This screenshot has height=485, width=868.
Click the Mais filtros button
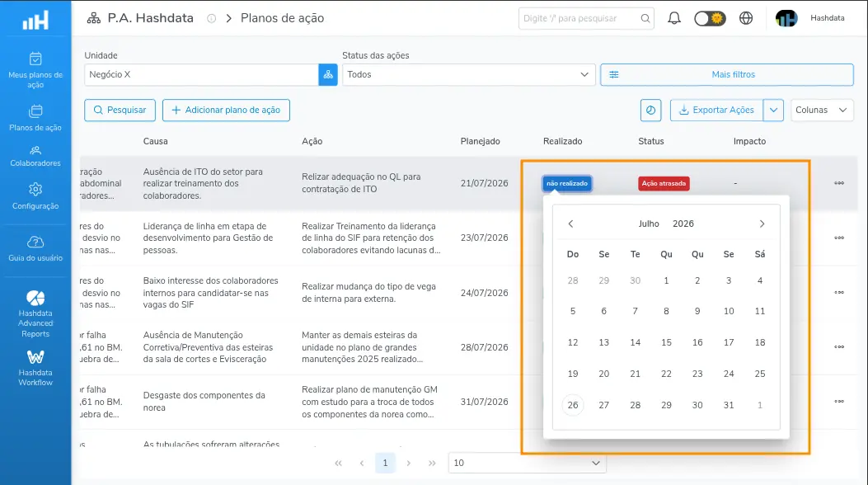click(x=727, y=75)
